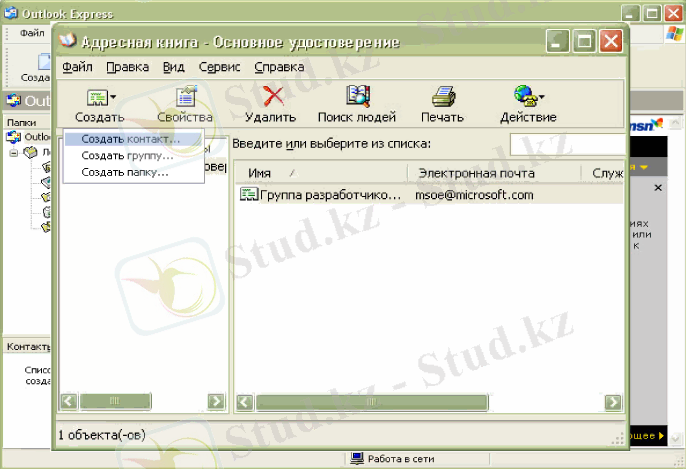Select Создать контакт... from dropdown menu

[130, 139]
